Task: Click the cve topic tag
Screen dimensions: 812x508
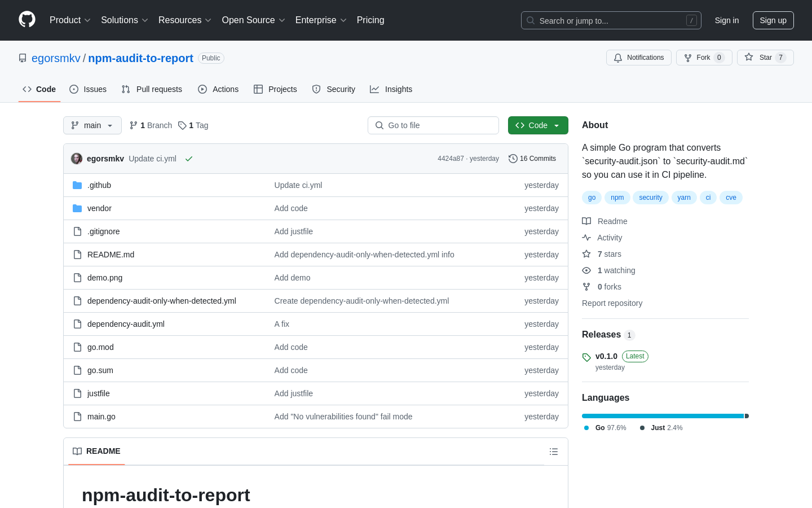Action: (731, 198)
